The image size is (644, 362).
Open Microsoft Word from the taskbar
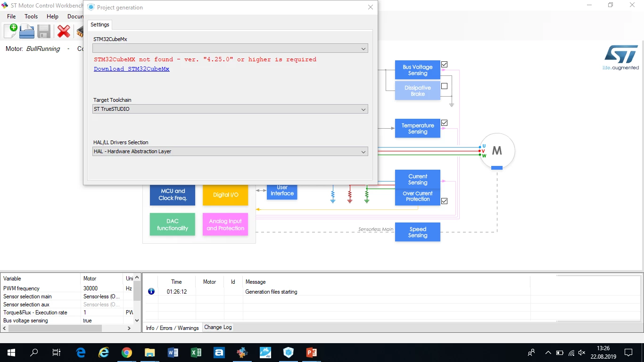(173, 353)
